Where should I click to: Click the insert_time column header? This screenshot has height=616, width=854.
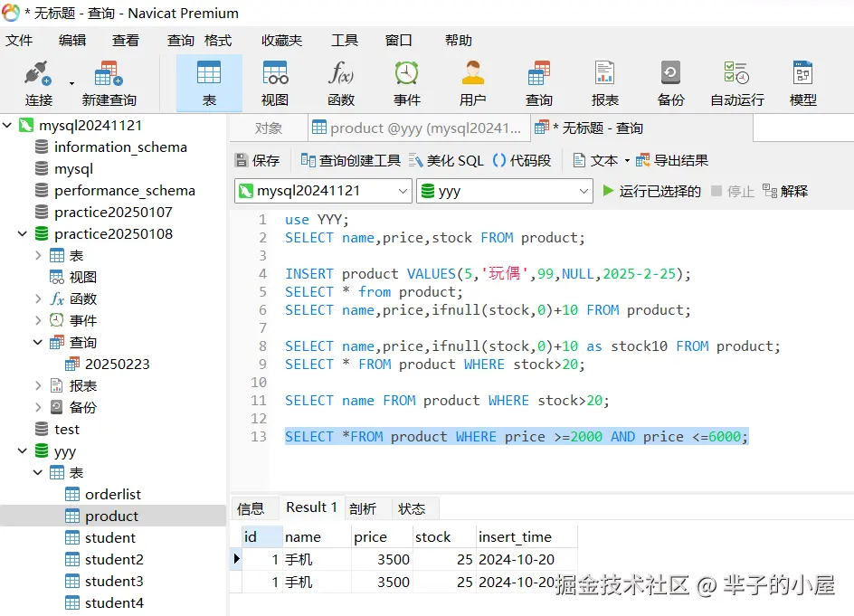pos(527,537)
